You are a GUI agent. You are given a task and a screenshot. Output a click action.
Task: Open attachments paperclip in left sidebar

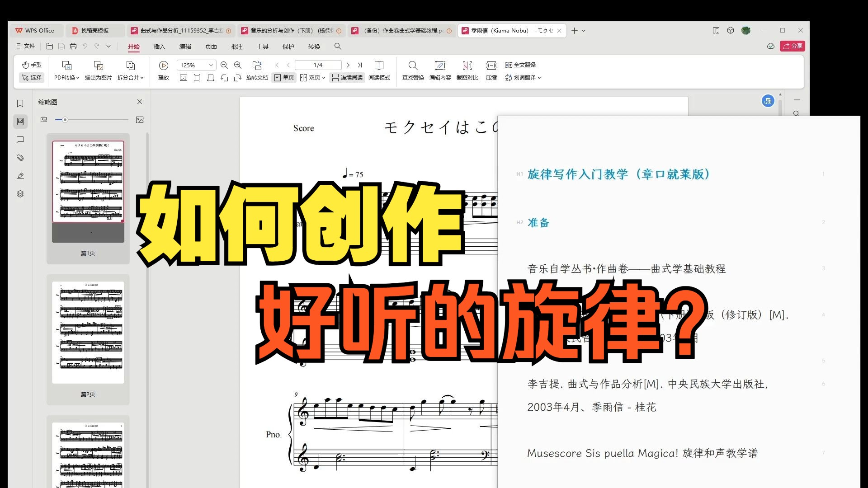click(x=20, y=158)
